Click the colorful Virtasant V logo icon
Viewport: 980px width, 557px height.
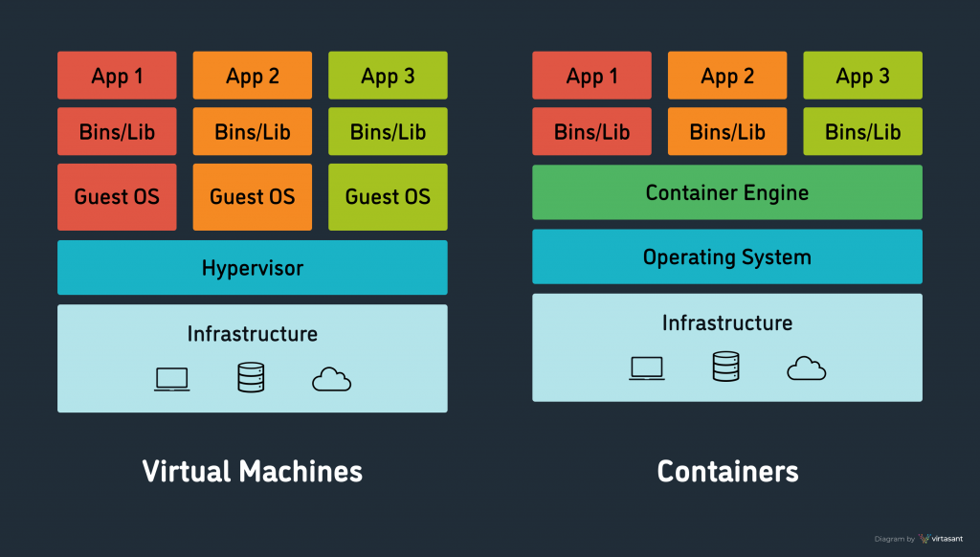point(924,537)
